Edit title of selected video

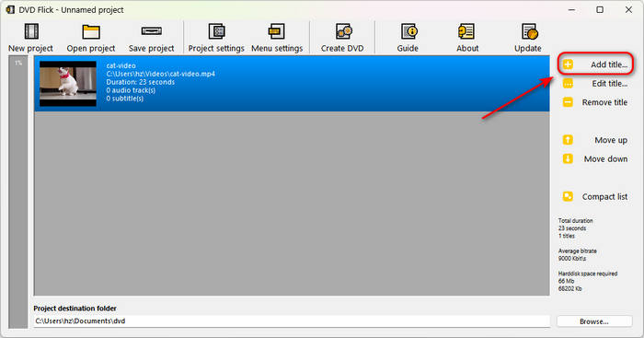(x=595, y=84)
